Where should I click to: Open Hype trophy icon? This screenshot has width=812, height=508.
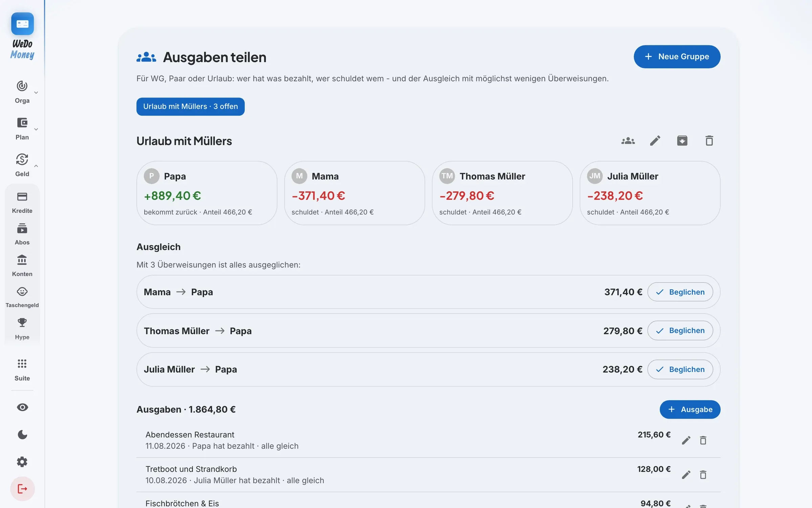point(22,322)
